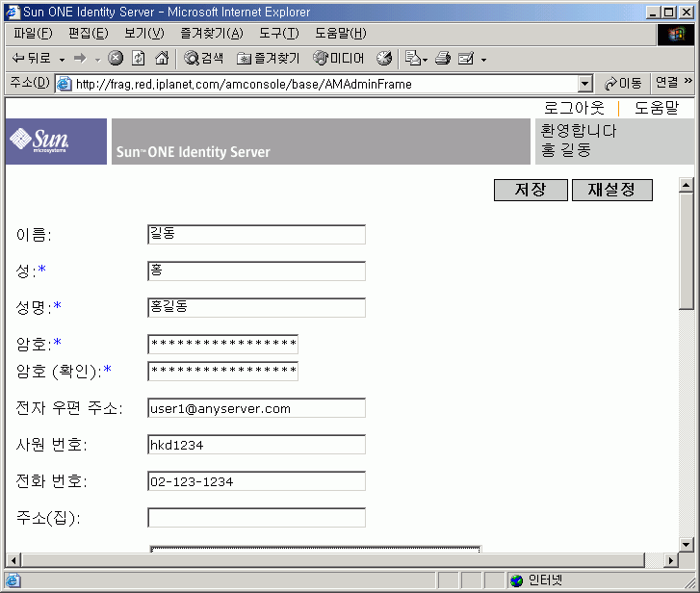Viewport: 700px width, 593px height.
Task: Close the Internet Explorer window
Action: point(686,13)
